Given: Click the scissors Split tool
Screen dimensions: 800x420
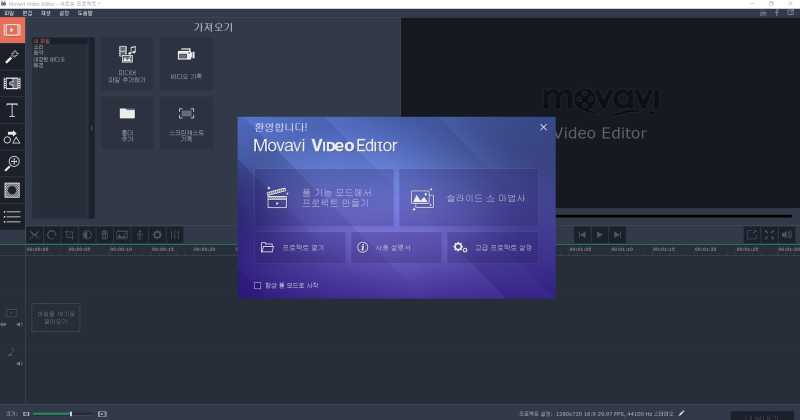Looking at the screenshot, I should click(x=34, y=235).
